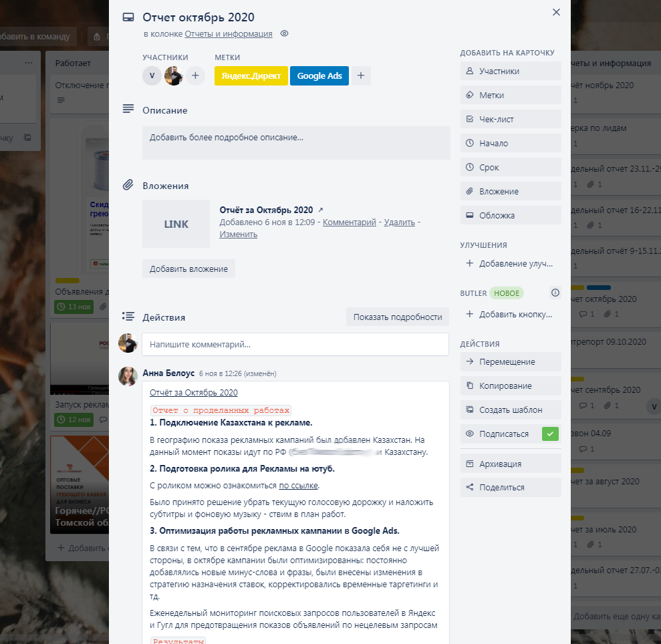Expand Добавить кнопку Butler option

(x=511, y=315)
